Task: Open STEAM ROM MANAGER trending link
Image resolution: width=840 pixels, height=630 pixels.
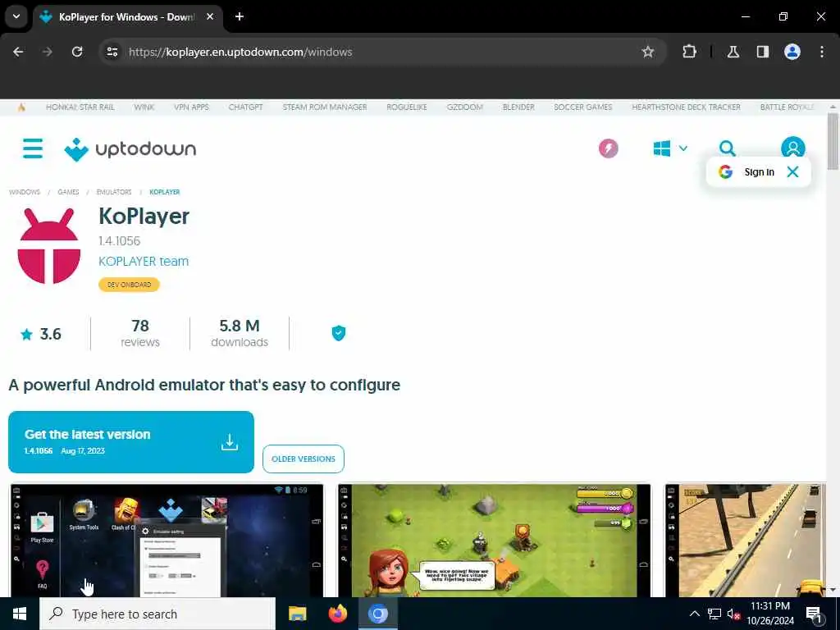Action: pyautogui.click(x=325, y=107)
